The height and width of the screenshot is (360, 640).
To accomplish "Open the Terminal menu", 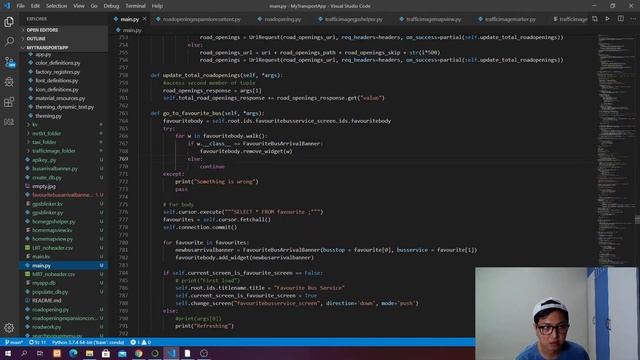I will [x=136, y=6].
